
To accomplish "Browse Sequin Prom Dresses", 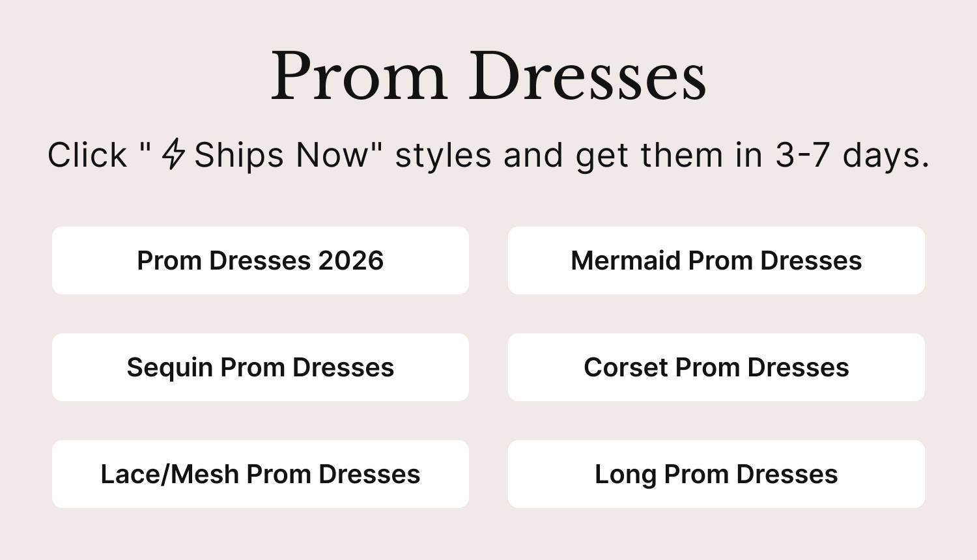I will click(x=260, y=367).
